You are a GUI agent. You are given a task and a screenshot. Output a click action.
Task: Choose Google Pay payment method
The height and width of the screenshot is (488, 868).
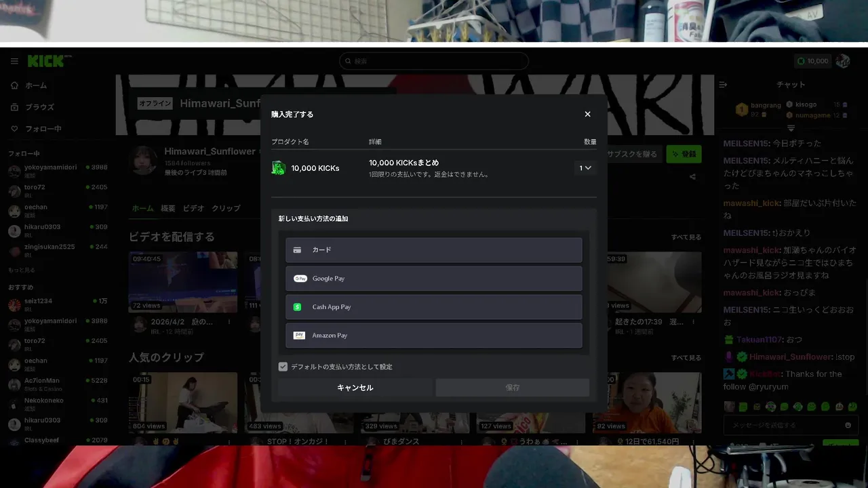(433, 279)
